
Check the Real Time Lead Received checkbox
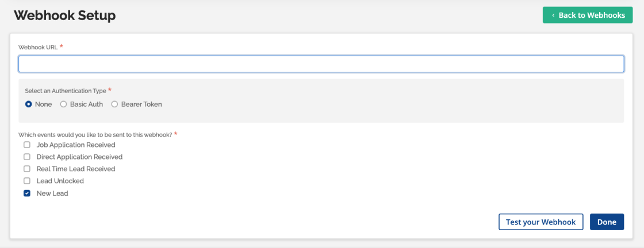click(x=27, y=169)
